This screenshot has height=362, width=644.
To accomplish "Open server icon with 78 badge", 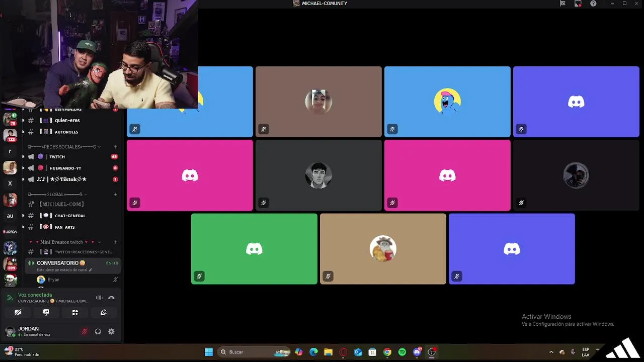I will (10, 120).
